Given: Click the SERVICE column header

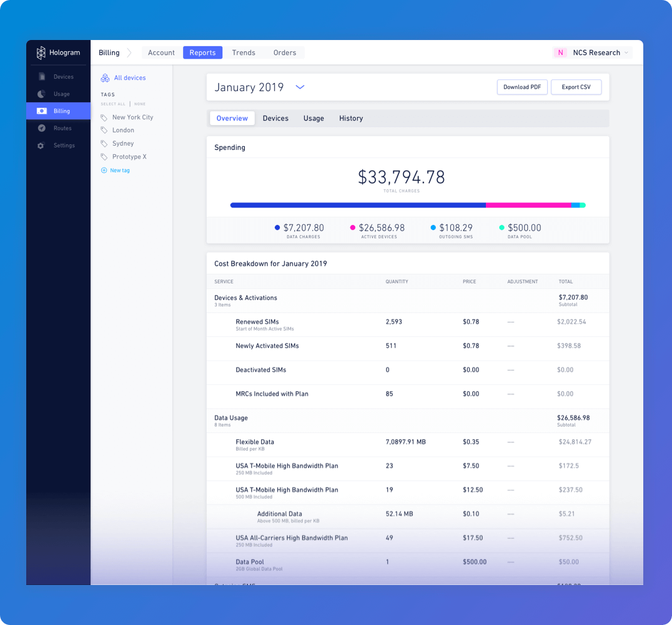Looking at the screenshot, I should coord(224,282).
